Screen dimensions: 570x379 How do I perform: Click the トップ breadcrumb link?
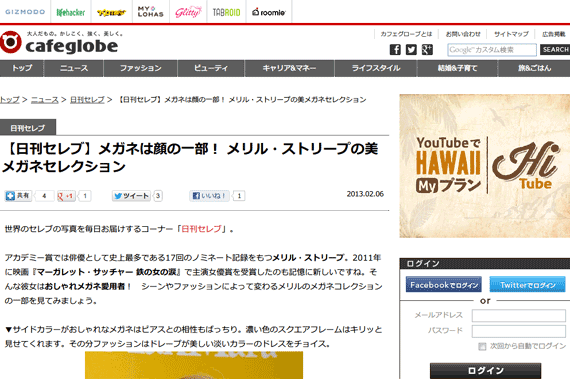(9, 100)
